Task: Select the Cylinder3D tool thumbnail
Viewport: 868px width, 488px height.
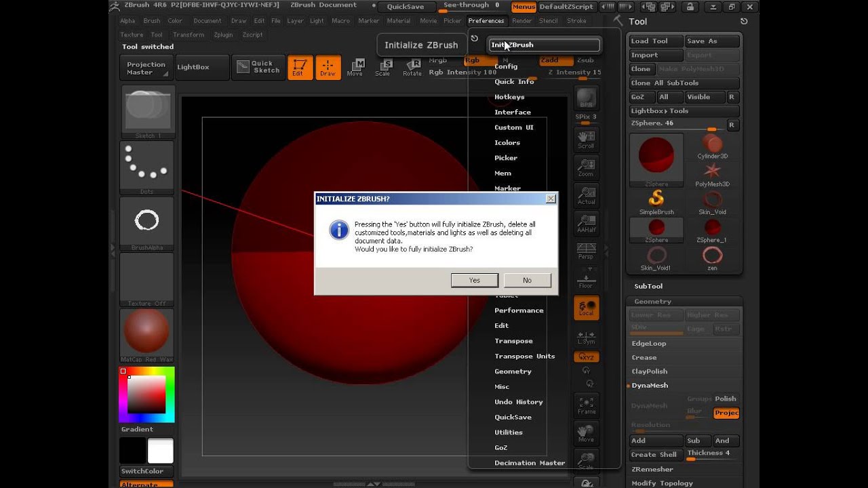Action: [712, 146]
